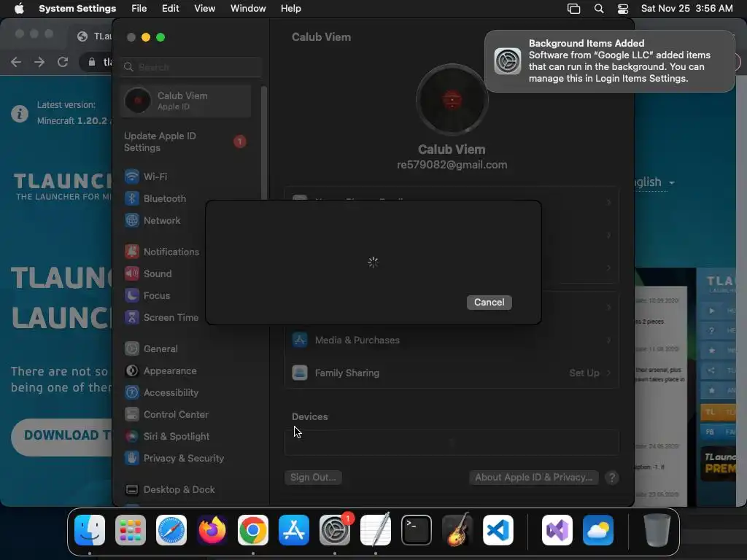The height and width of the screenshot is (560, 747).
Task: Open Siri & Spotlight icon
Action: [x=132, y=436]
